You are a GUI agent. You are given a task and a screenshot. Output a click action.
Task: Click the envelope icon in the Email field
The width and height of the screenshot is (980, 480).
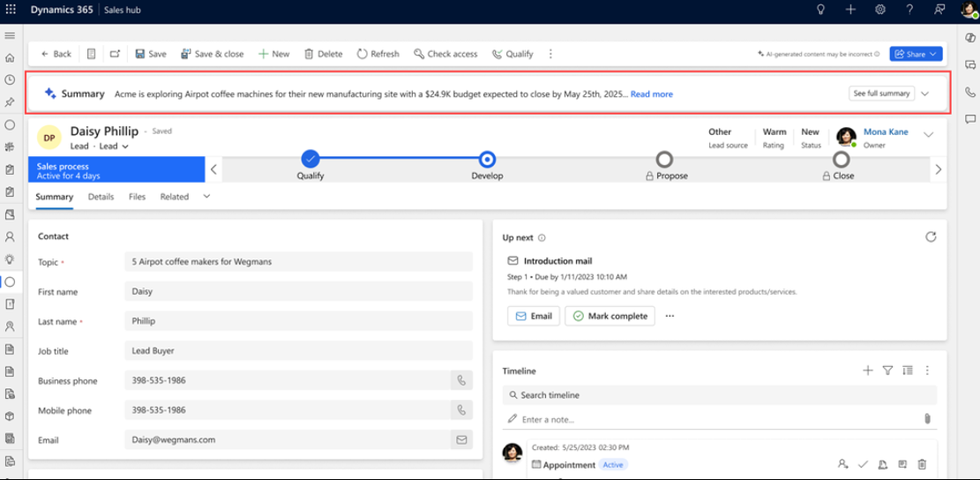click(x=460, y=439)
